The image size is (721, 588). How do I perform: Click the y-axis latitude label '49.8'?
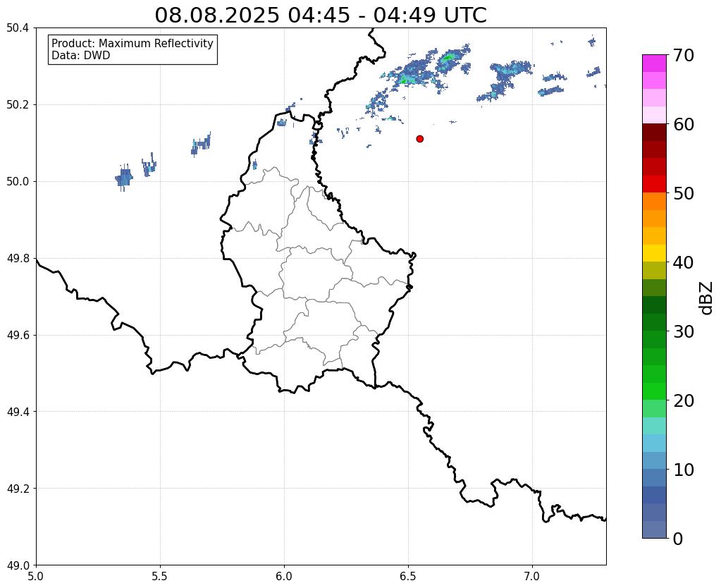(x=18, y=259)
